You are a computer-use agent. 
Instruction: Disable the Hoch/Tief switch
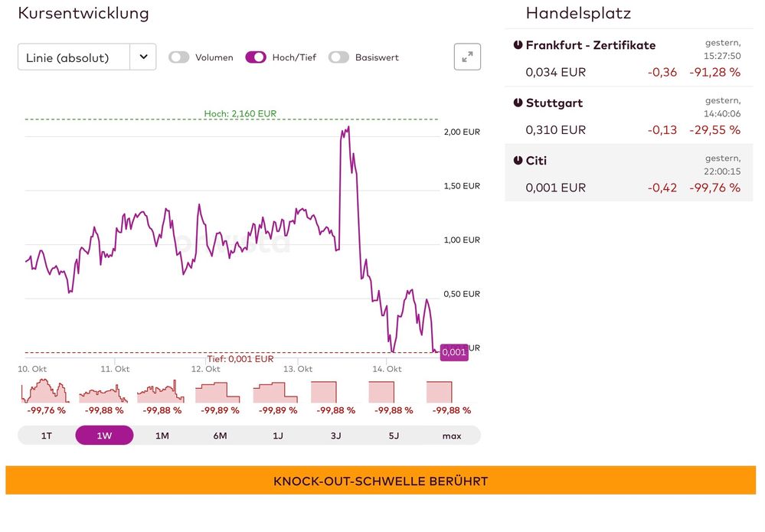pyautogui.click(x=256, y=57)
